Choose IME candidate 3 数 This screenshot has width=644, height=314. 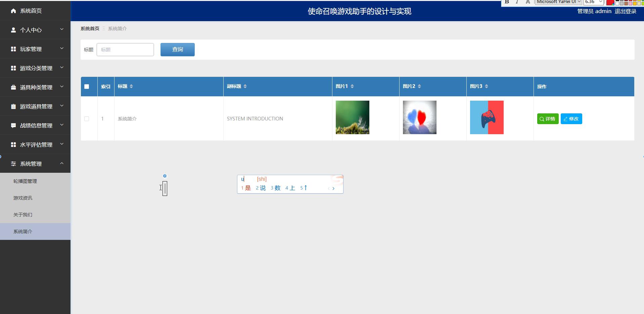point(276,188)
